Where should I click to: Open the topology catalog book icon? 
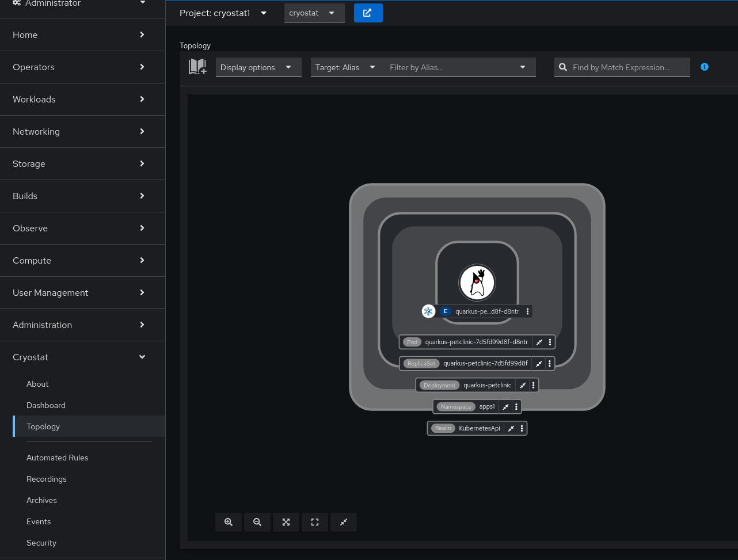click(x=197, y=67)
